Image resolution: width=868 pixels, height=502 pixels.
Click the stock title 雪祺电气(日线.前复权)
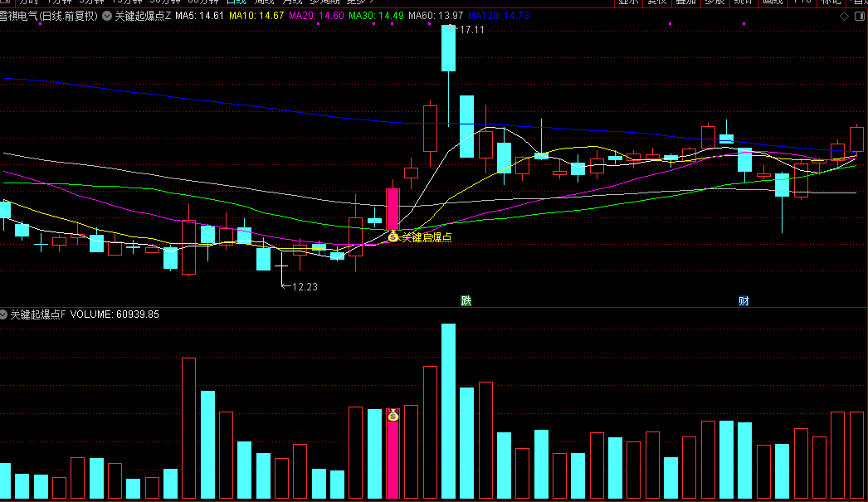[49, 16]
